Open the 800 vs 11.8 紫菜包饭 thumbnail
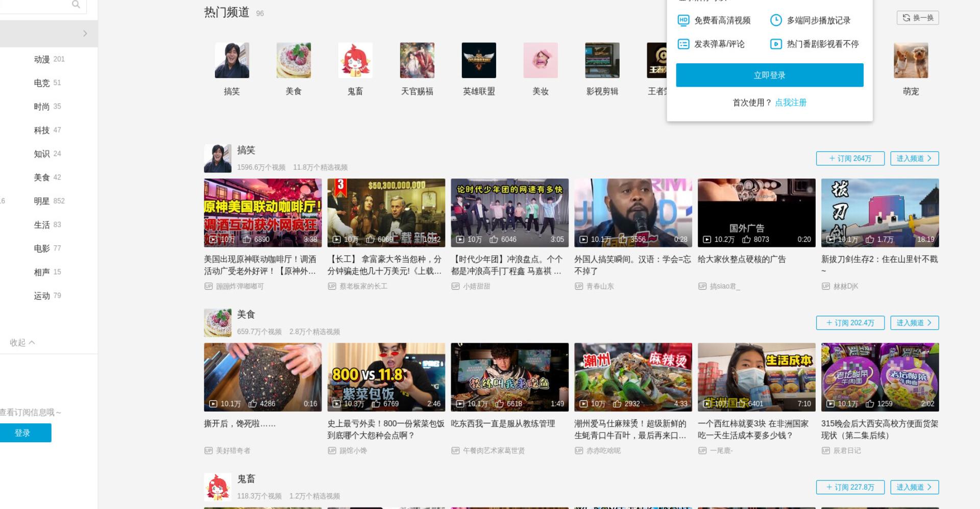The image size is (980, 509). click(x=386, y=377)
